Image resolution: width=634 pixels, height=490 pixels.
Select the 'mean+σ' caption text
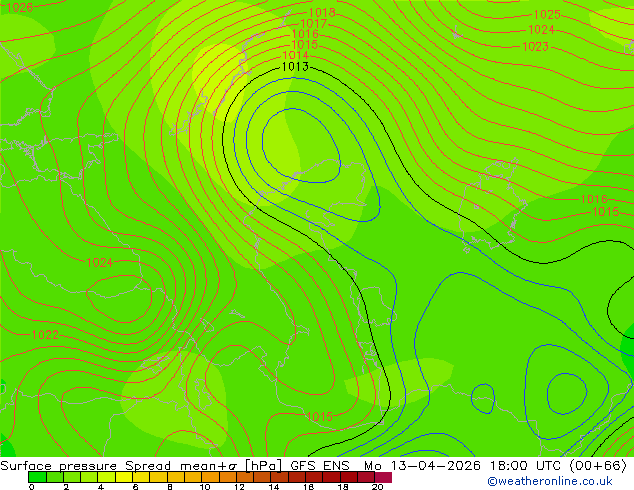coord(209,466)
